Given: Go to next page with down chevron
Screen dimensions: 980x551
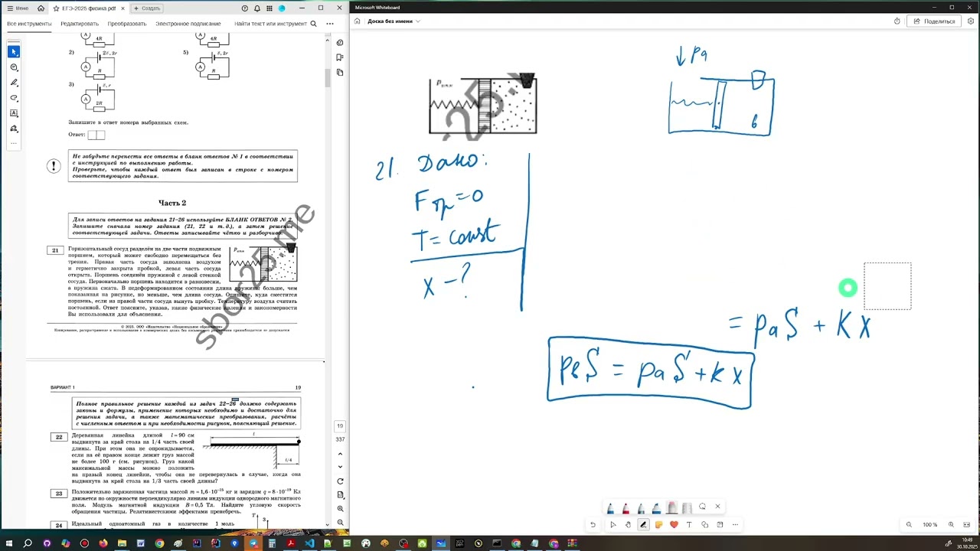Looking at the screenshot, I should 340,466.
